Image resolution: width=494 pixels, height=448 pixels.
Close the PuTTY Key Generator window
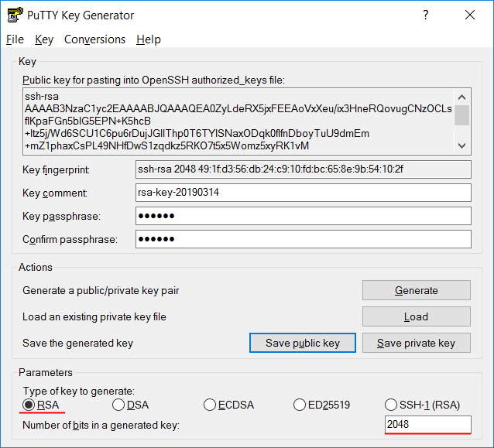point(469,15)
